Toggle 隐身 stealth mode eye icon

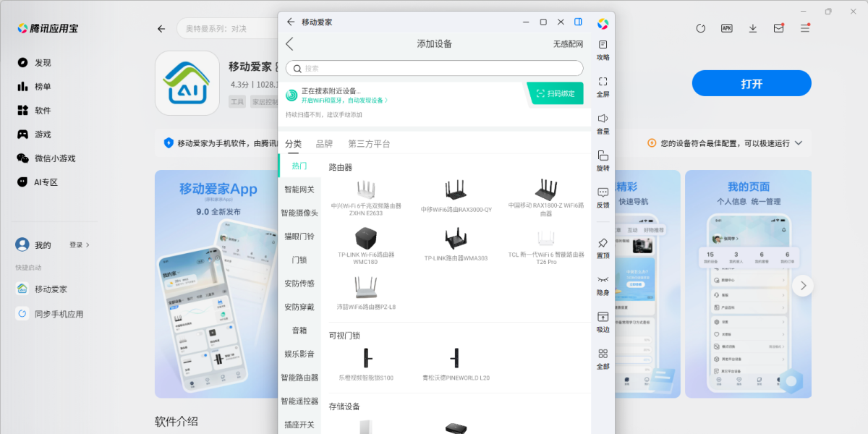(603, 280)
